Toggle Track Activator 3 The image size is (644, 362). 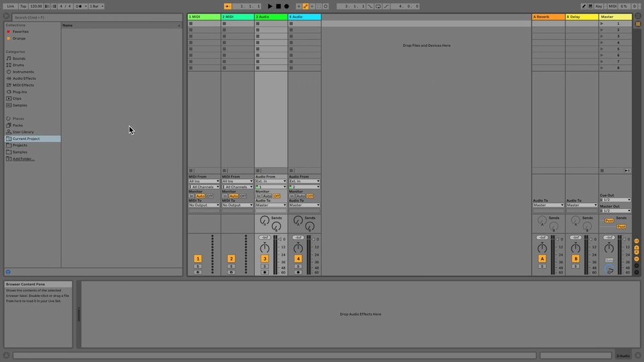[264, 259]
